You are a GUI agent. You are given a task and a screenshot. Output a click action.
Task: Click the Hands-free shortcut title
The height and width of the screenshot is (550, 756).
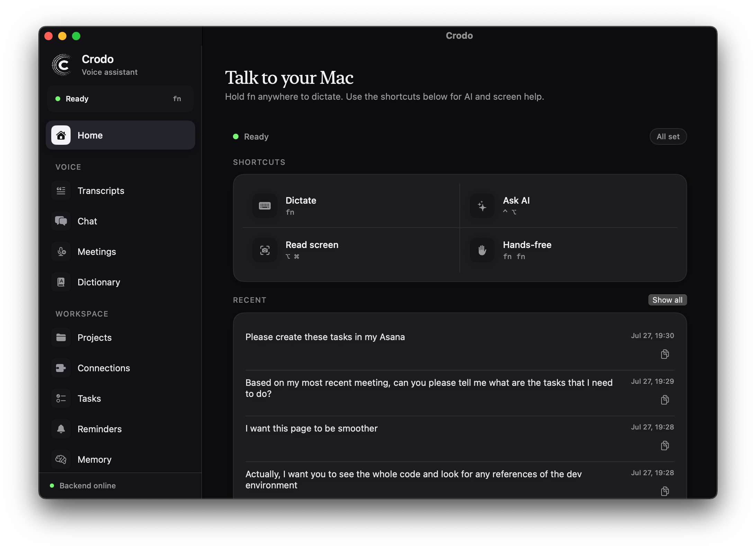pyautogui.click(x=527, y=245)
